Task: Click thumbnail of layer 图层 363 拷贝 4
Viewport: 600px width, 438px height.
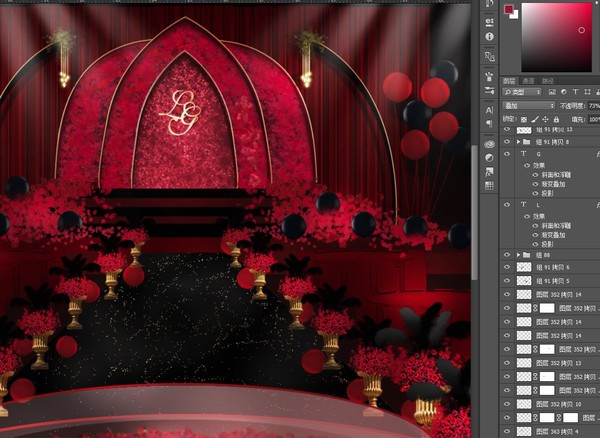Action: 524,431
